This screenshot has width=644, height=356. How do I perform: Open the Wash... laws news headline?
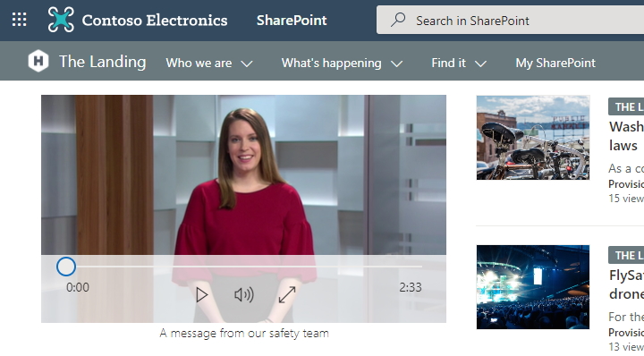click(626, 136)
